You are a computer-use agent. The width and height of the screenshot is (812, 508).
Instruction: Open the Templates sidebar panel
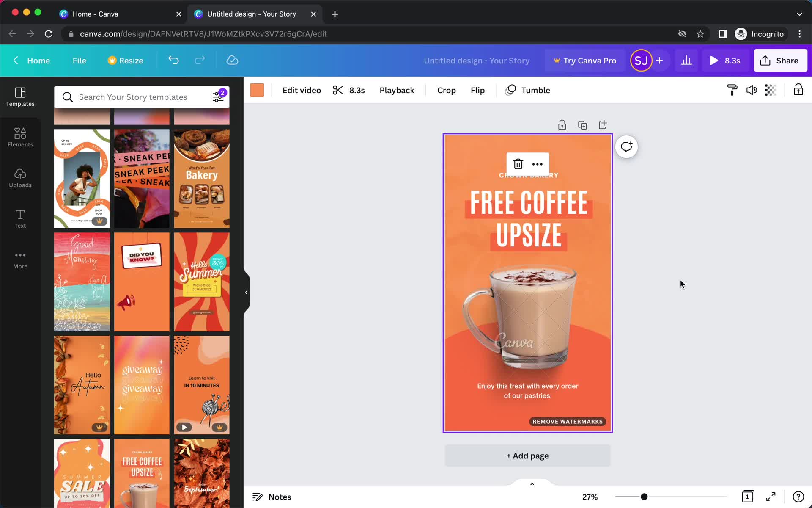pyautogui.click(x=20, y=97)
